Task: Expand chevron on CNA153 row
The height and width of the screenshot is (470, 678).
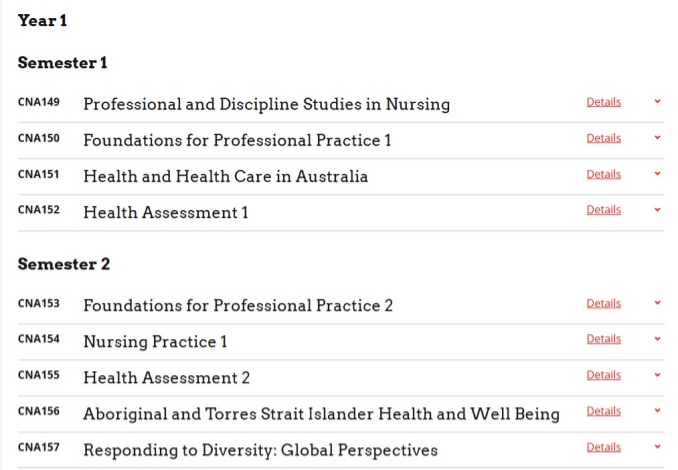Action: pos(657,303)
